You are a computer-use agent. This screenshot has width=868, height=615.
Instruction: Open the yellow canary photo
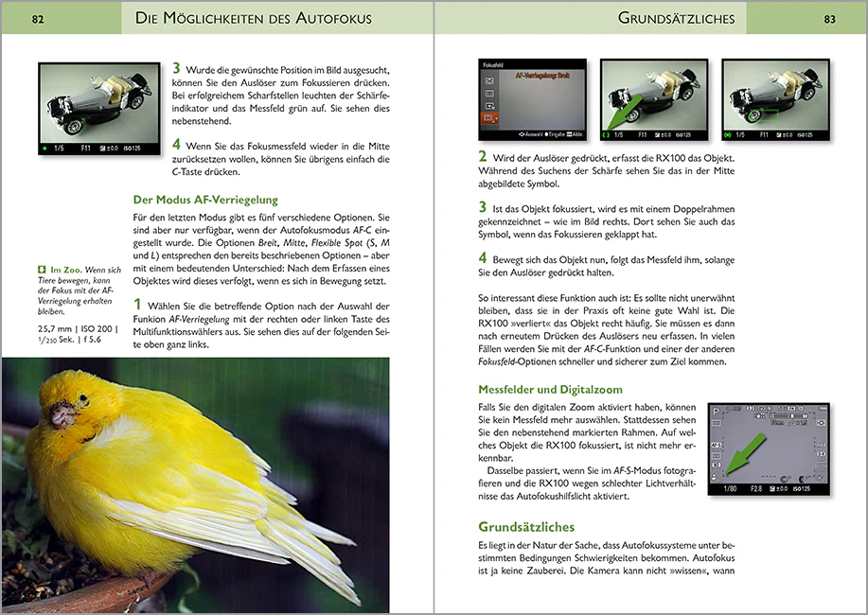click(x=195, y=484)
